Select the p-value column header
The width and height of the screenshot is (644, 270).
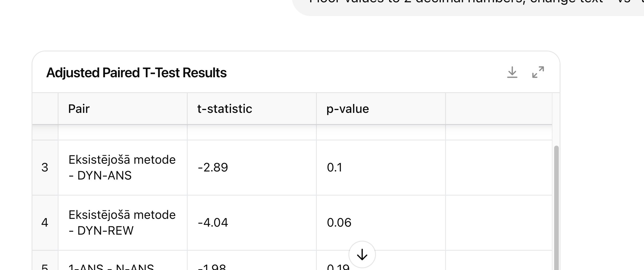[x=381, y=109]
